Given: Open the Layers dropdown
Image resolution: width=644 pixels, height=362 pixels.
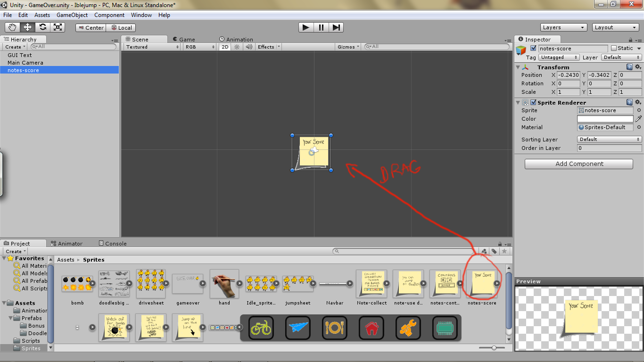Looking at the screenshot, I should [x=563, y=27].
